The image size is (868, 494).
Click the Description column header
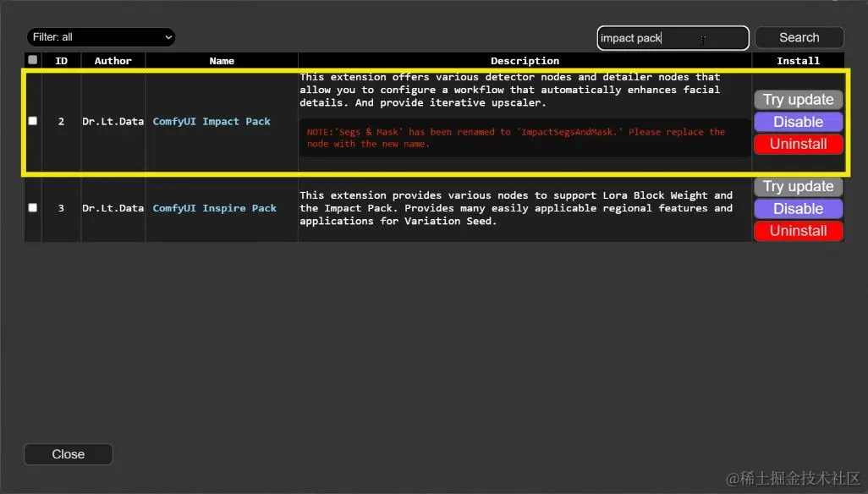[x=525, y=61]
